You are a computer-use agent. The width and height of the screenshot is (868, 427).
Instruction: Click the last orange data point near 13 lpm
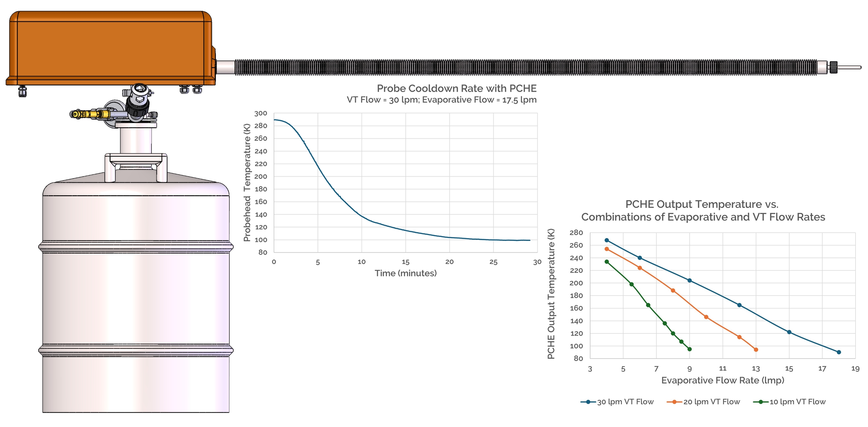pyautogui.click(x=756, y=350)
